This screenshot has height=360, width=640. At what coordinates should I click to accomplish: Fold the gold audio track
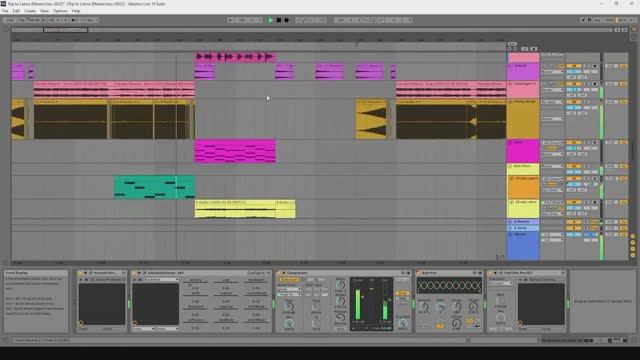pos(510,102)
